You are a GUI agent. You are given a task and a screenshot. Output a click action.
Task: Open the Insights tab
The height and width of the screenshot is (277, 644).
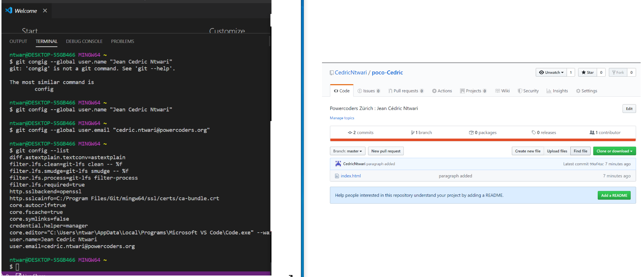557,91
